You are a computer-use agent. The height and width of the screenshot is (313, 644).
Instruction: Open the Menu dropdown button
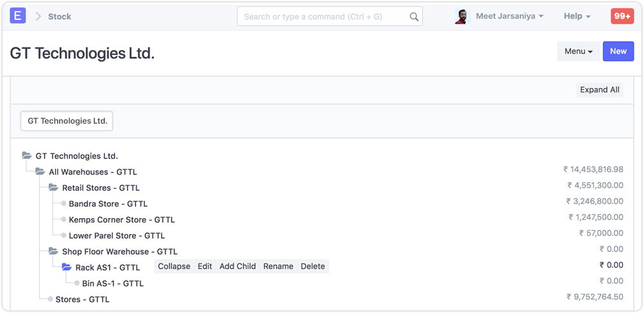point(578,51)
